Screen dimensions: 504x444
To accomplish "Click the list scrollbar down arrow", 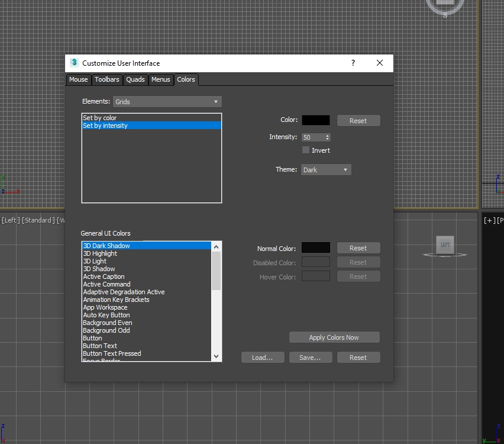I will (x=216, y=356).
